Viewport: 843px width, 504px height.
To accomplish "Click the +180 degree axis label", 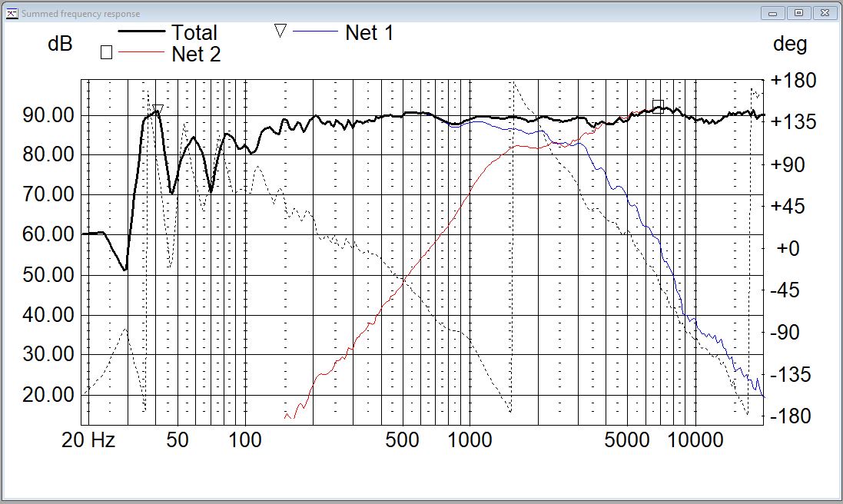I will click(793, 81).
